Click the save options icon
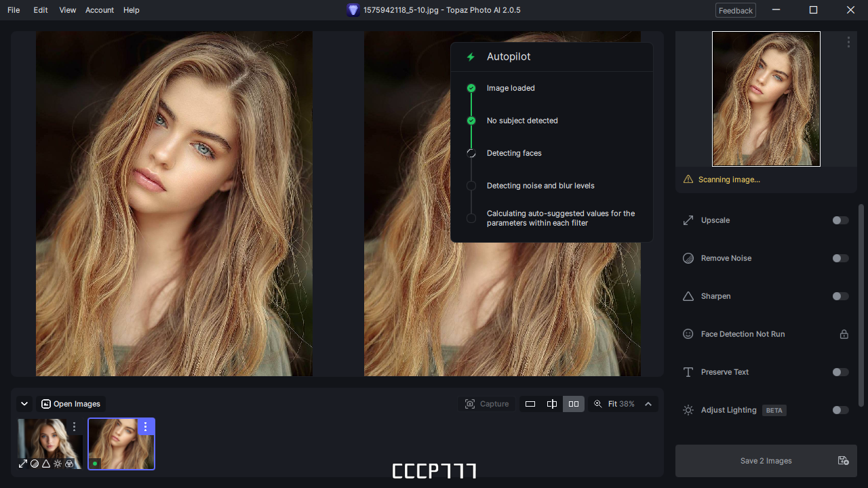This screenshot has height=488, width=868. click(843, 461)
